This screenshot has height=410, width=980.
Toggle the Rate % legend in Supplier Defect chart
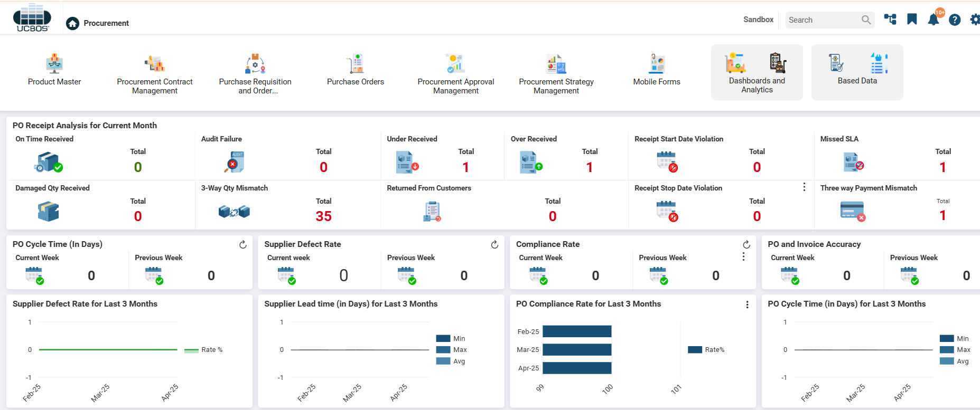pyautogui.click(x=204, y=350)
